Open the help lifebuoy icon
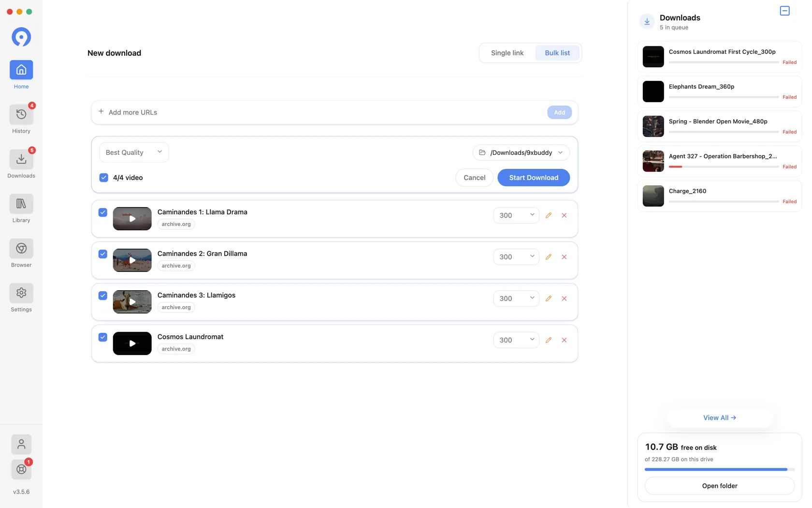This screenshot has height=508, width=812. point(21,469)
